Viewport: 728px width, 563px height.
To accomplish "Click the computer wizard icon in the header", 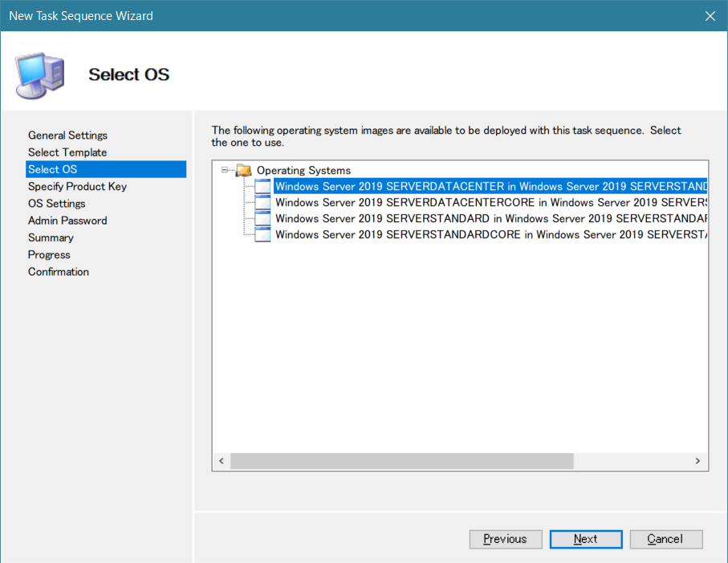I will 40,75.
